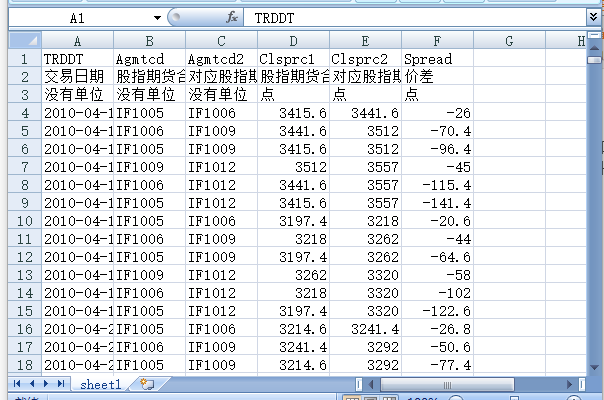
Task: Open the Name Box dropdown arrow
Action: (x=157, y=18)
